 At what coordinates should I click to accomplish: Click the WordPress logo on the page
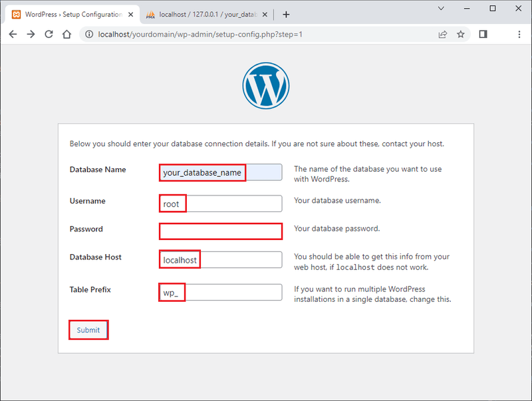265,86
